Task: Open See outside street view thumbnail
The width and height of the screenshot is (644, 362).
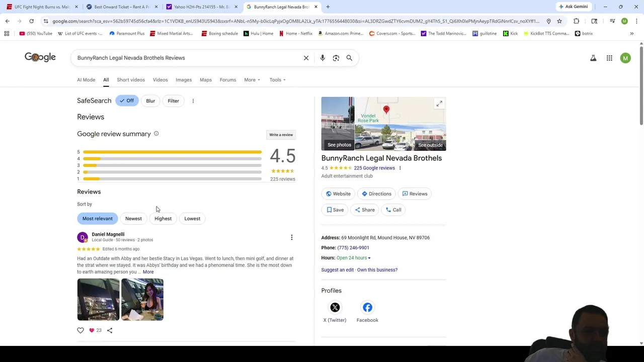Action: click(x=400, y=137)
